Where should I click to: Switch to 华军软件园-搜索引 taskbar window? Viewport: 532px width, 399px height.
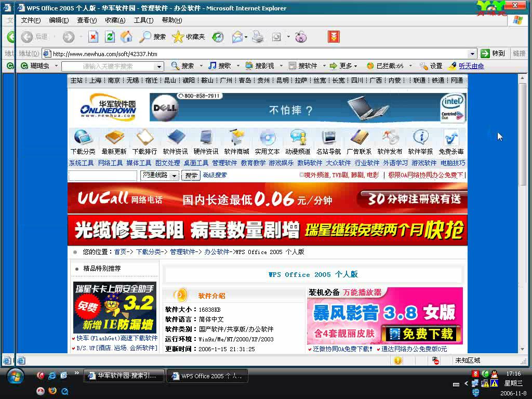[x=124, y=376]
